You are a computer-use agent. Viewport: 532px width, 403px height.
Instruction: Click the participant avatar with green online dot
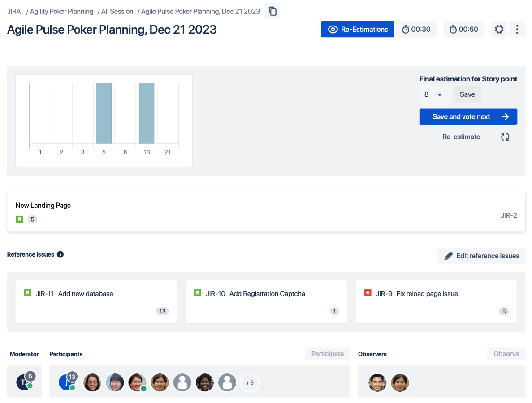point(137,383)
